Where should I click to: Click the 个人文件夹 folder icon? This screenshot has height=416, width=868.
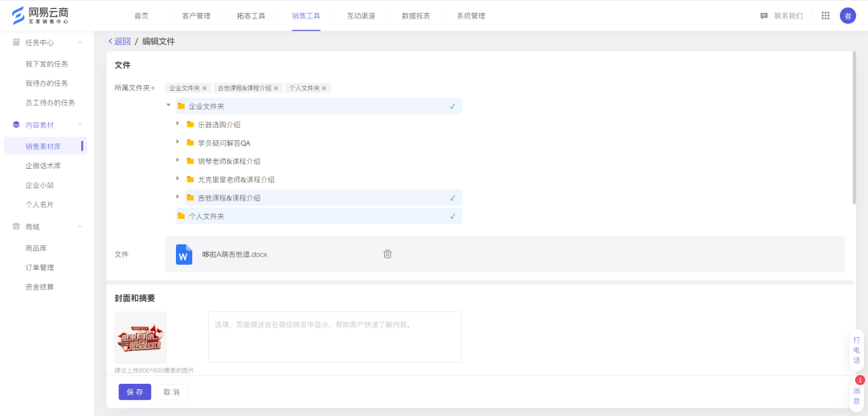coord(181,216)
